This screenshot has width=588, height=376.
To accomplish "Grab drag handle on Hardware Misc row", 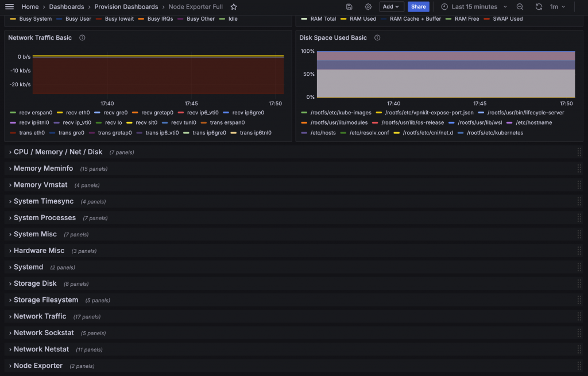I will point(579,251).
